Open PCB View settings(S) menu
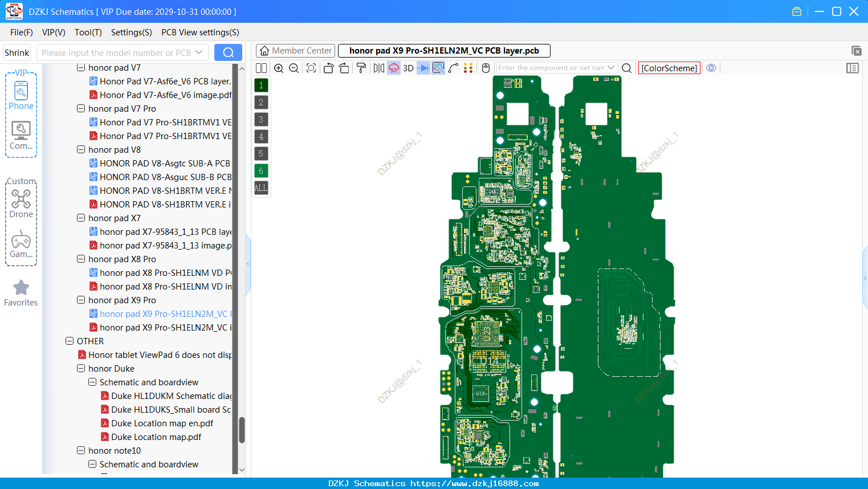This screenshot has height=489, width=868. (200, 32)
